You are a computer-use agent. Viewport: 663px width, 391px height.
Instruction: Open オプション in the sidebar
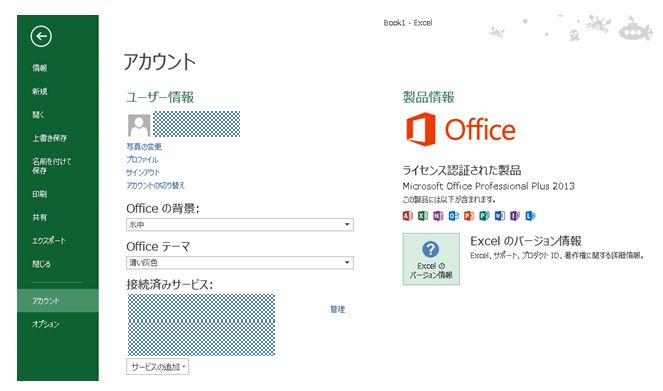[46, 324]
